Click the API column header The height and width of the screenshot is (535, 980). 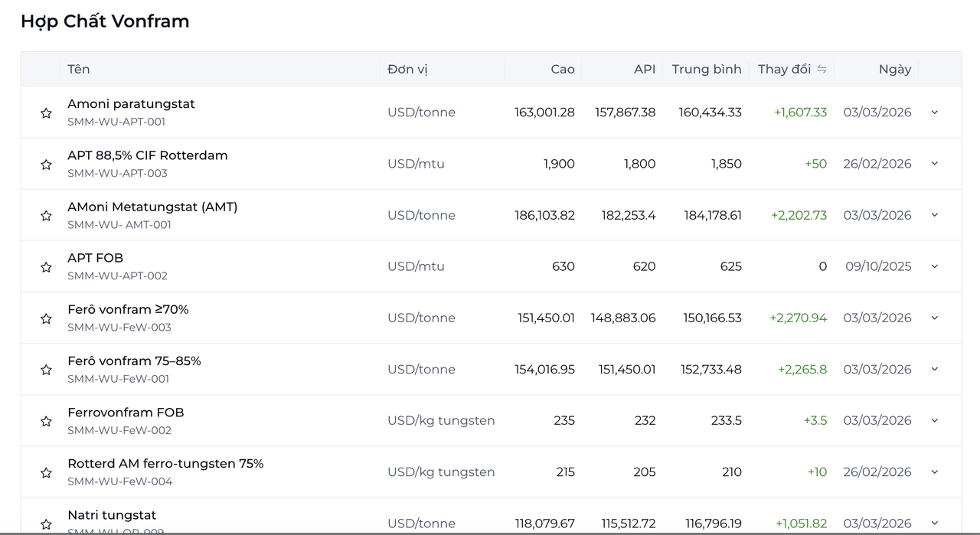click(x=645, y=69)
